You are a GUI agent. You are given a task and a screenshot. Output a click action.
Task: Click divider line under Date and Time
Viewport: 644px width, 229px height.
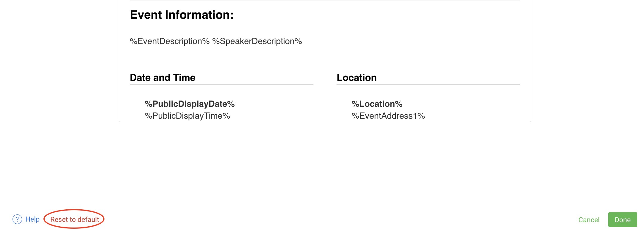point(221,84)
